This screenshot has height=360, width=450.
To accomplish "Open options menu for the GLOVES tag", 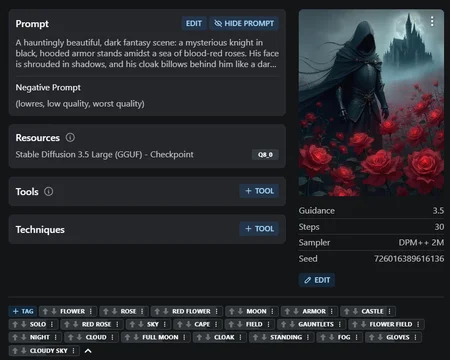I will 415,337.
